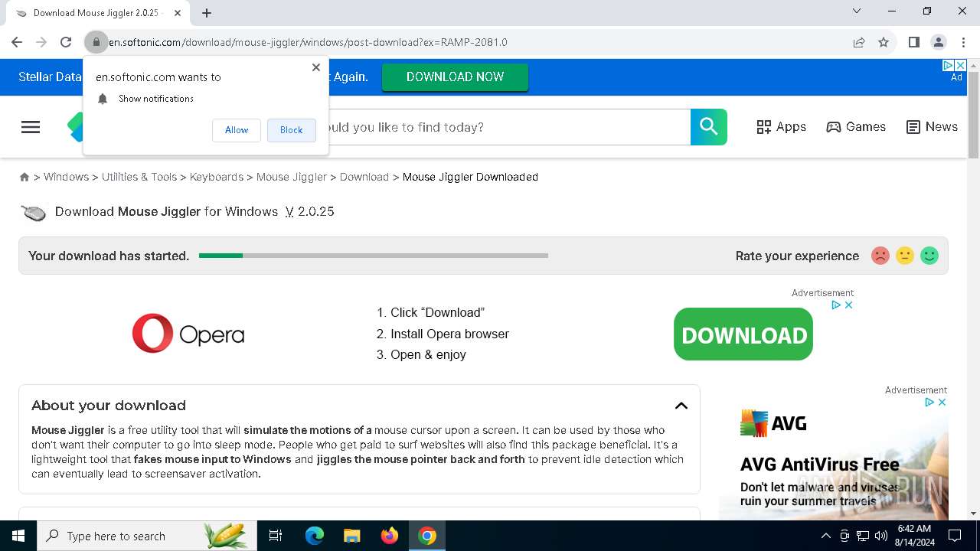Open the Windows Start menu
980x551 pixels.
tap(18, 536)
